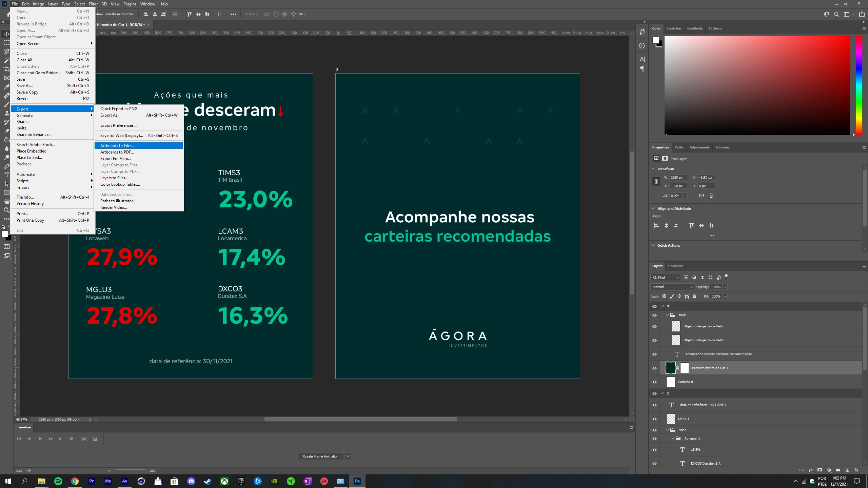Click delete layer trash icon
Screen dimensions: 868x488
click(856, 470)
